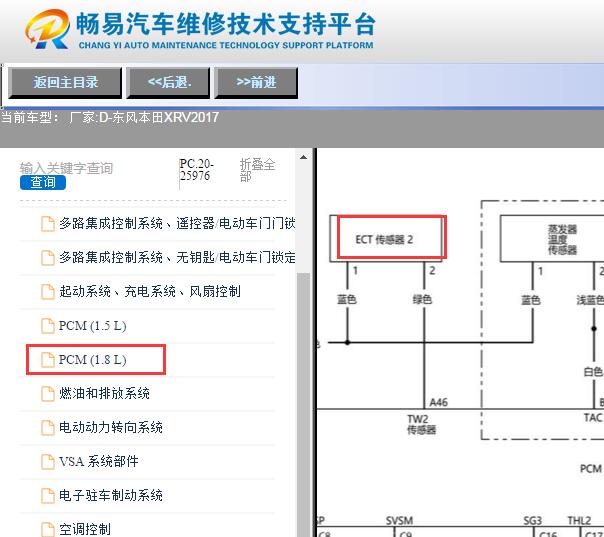Viewport: 604px width, 537px height.
Task: Click the THL2 terminal label
Action: point(579,521)
